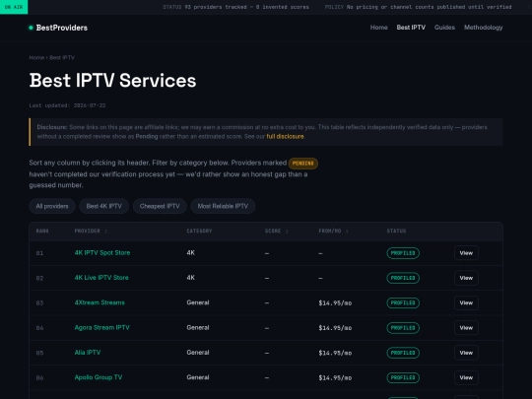Click General category in Agora Stream IPTV row
This screenshot has height=399, width=532.
point(198,327)
